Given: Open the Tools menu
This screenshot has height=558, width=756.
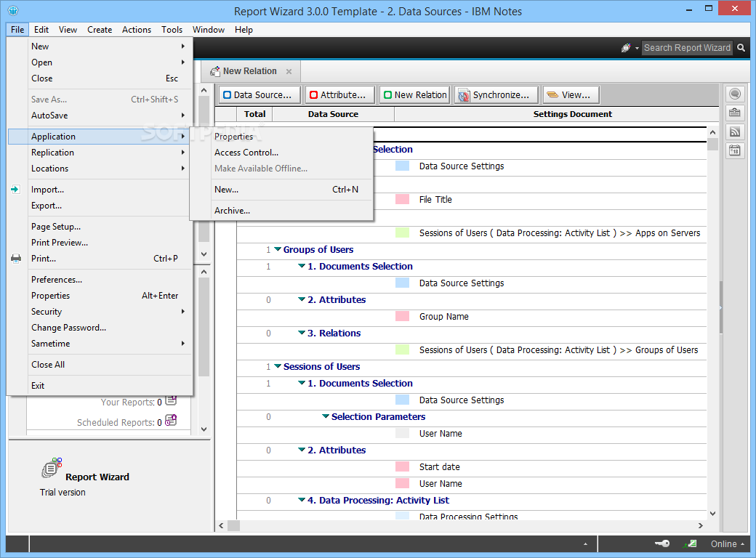Looking at the screenshot, I should (x=172, y=29).
